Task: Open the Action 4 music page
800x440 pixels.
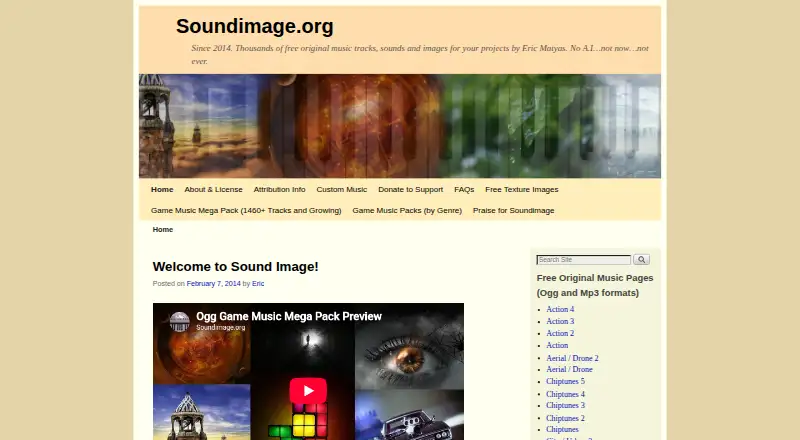Action: [560, 309]
